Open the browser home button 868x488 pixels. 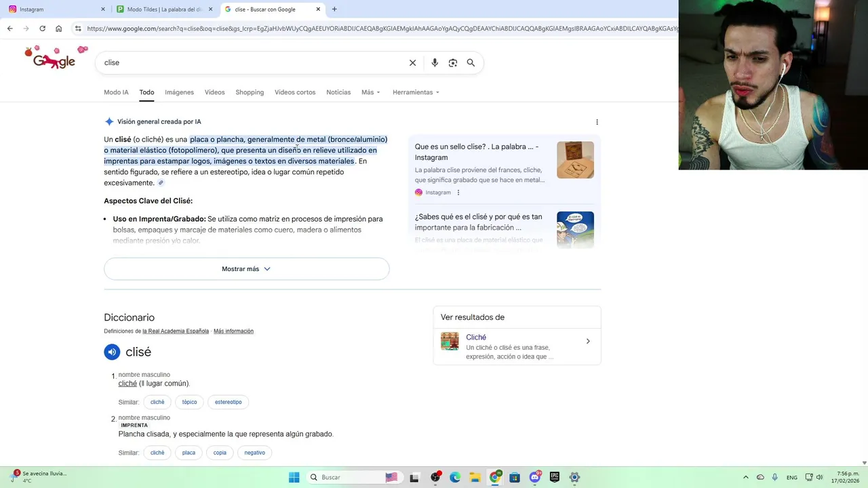point(58,28)
